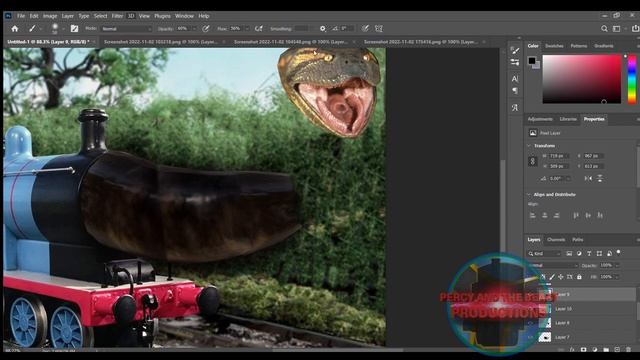This screenshot has height=360, width=640.
Task: Open the layer filter Kind dropdown
Action: [544, 253]
